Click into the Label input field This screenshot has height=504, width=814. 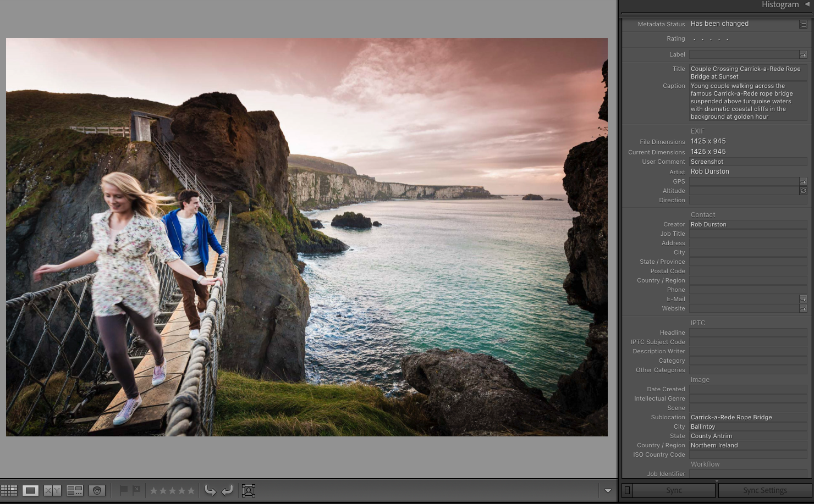click(744, 54)
